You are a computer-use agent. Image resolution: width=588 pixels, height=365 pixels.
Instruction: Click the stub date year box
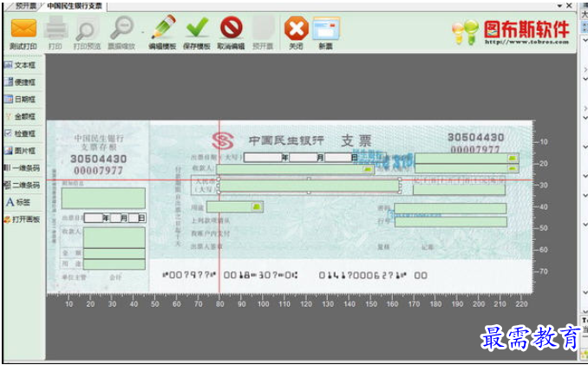[x=94, y=218]
